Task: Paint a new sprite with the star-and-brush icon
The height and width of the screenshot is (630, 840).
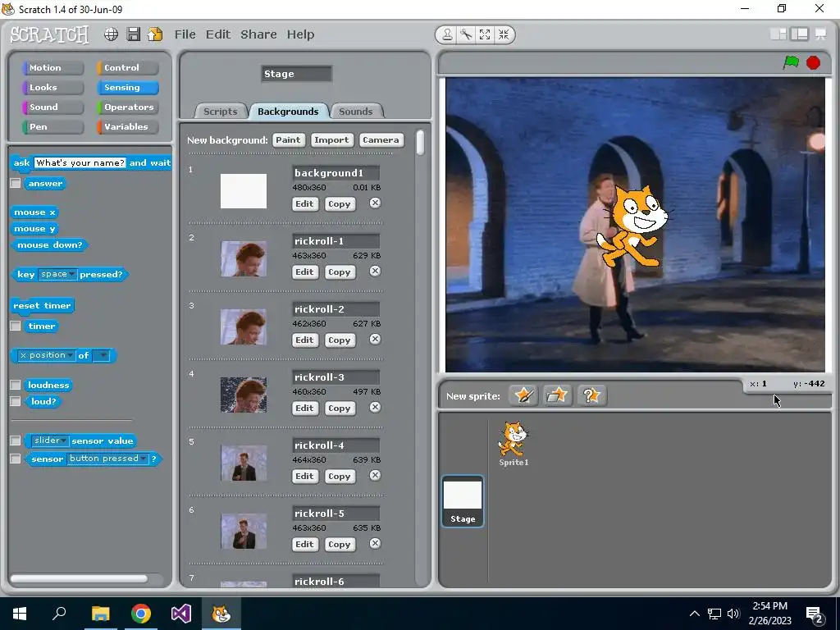Action: tap(523, 395)
